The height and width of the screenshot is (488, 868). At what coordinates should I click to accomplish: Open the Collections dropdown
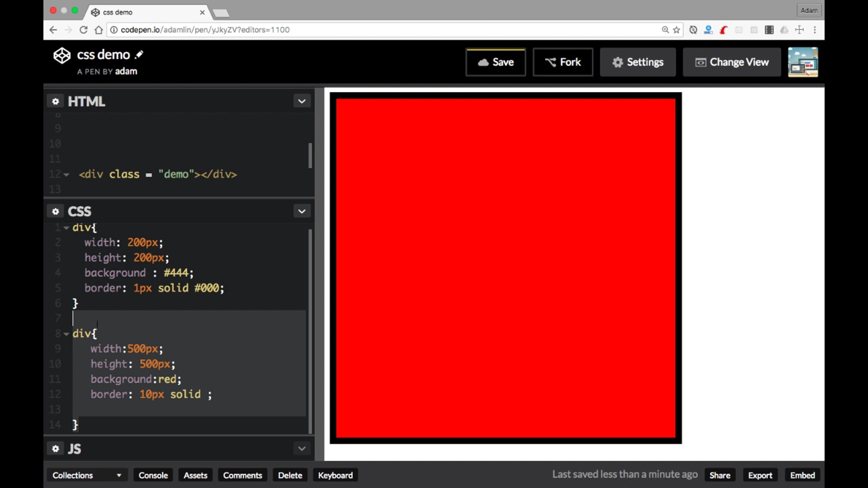(x=87, y=475)
